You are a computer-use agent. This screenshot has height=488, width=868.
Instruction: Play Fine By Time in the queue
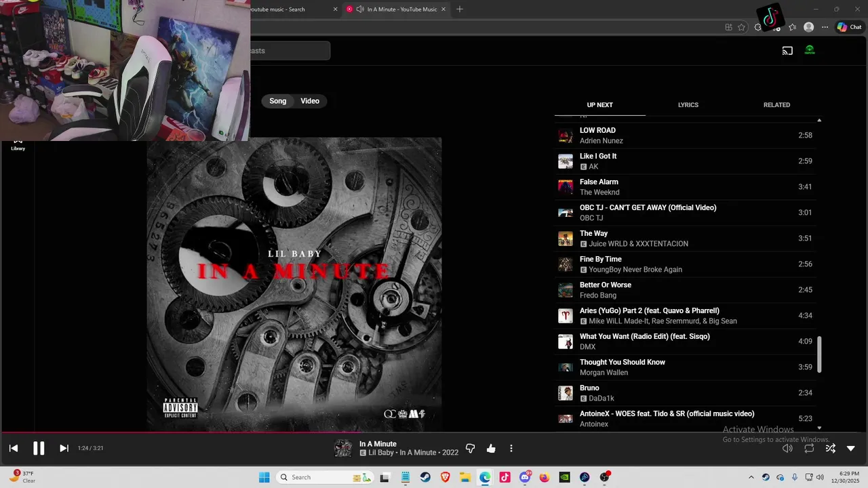(685, 264)
